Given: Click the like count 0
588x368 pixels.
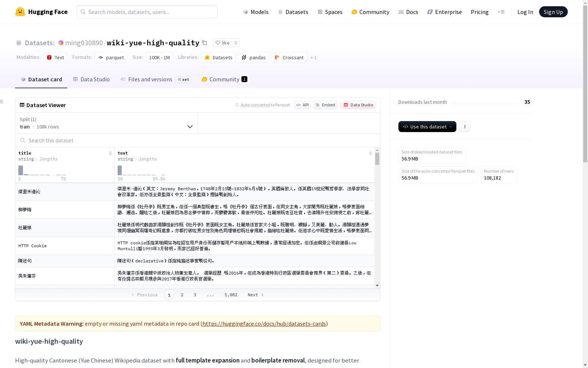Looking at the screenshot, I should (236, 43).
